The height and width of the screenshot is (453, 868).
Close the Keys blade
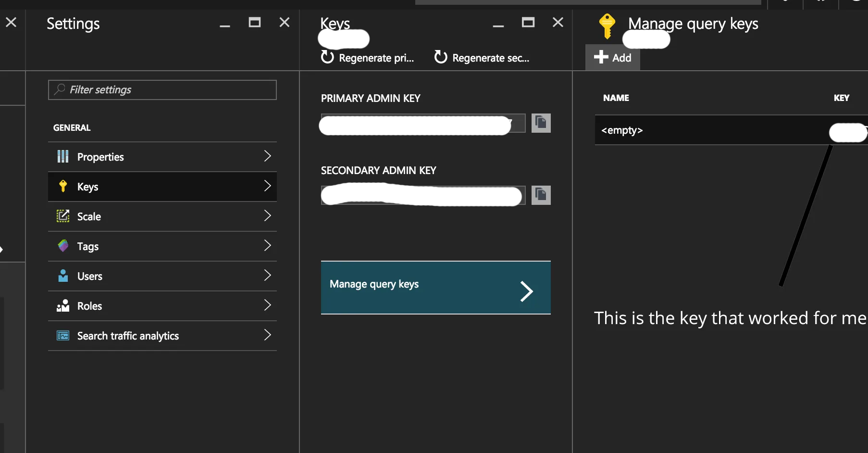click(558, 22)
